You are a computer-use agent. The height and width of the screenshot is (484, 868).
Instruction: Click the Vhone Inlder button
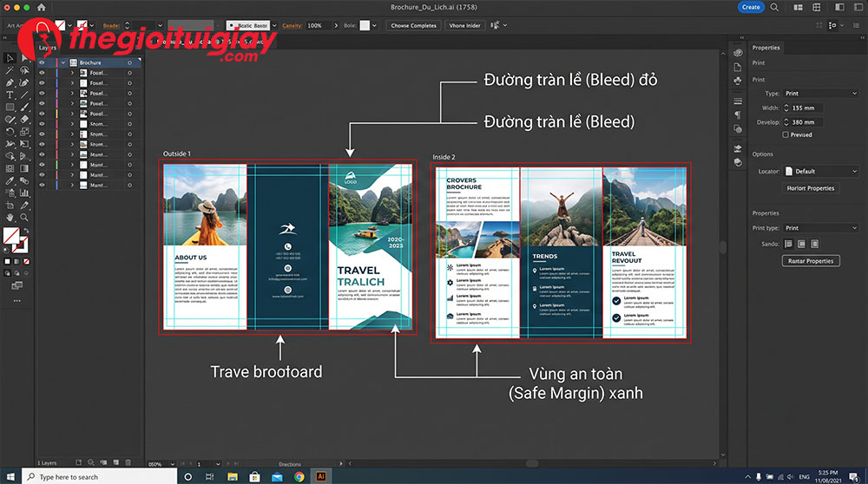(x=464, y=25)
